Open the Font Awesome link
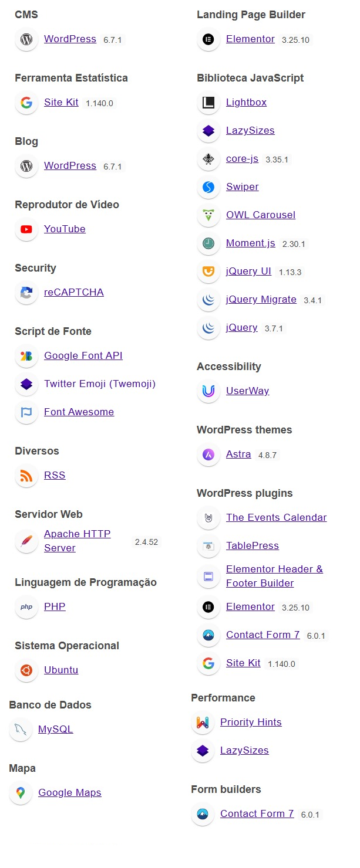 [x=79, y=412]
